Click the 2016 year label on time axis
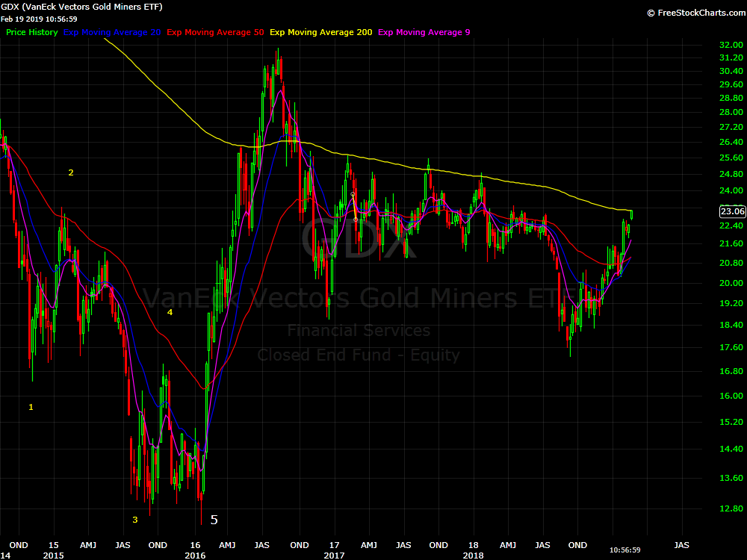The image size is (747, 560). click(195, 556)
